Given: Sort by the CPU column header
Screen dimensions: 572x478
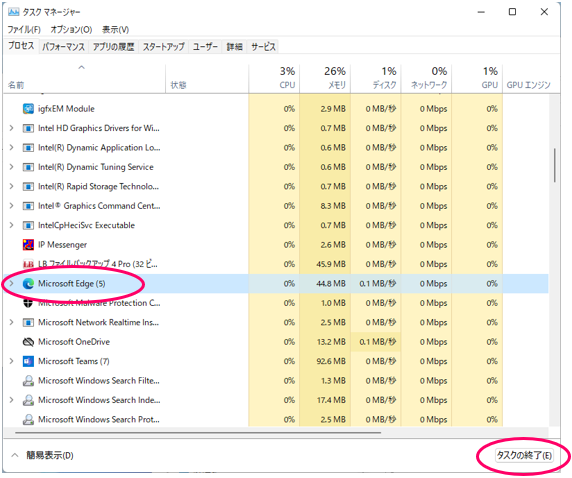Looking at the screenshot, I should [274, 78].
